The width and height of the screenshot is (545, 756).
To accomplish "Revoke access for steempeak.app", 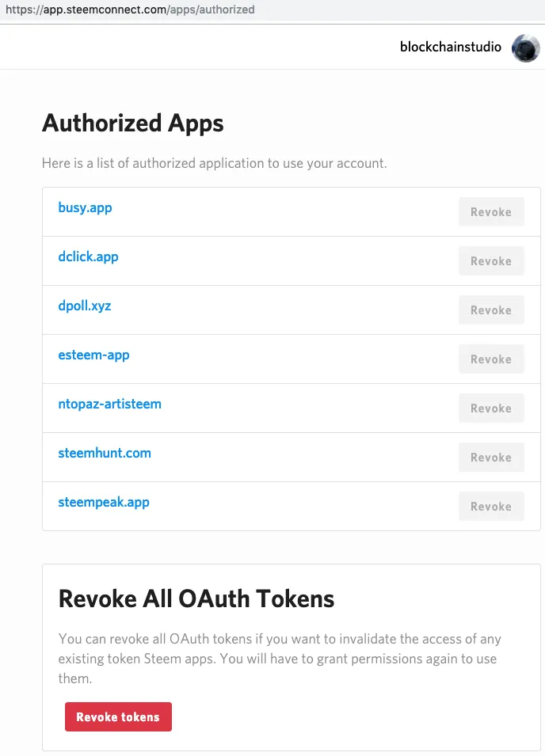I will coord(491,507).
